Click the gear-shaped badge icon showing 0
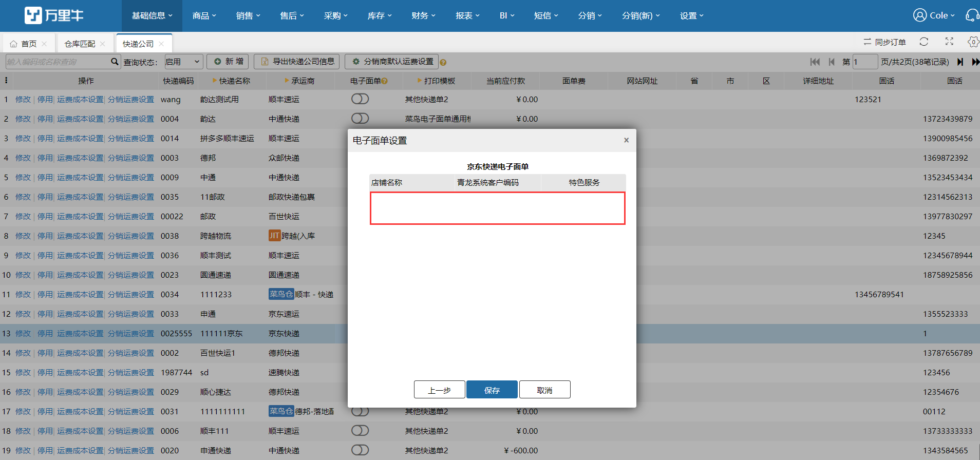 coord(973,42)
